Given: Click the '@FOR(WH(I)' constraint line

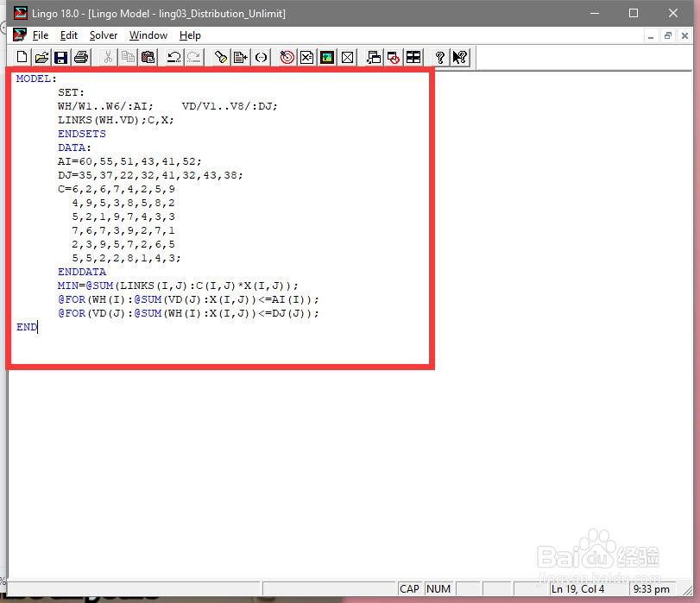Looking at the screenshot, I should (188, 299).
